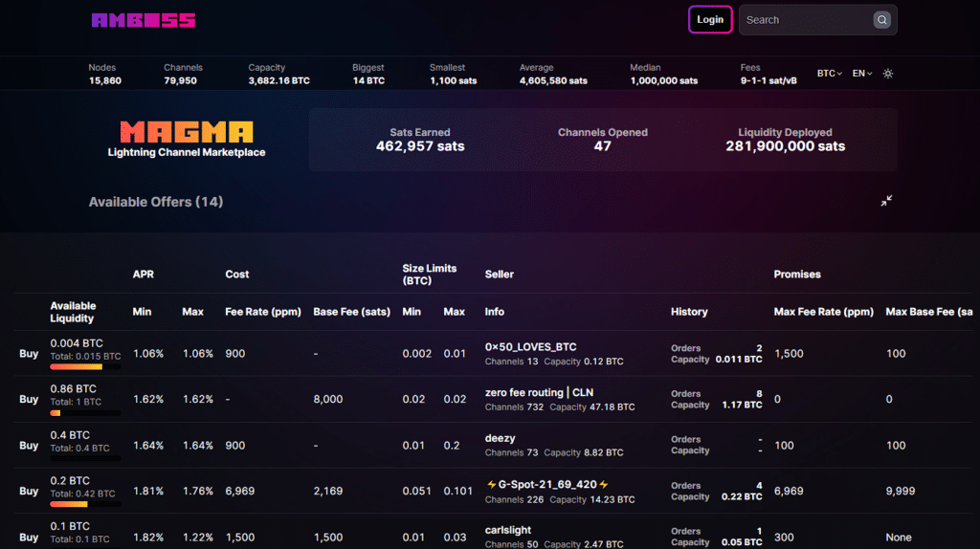Click the Biggest 14 BTC statistic
The height and width of the screenshot is (549, 980).
[368, 74]
